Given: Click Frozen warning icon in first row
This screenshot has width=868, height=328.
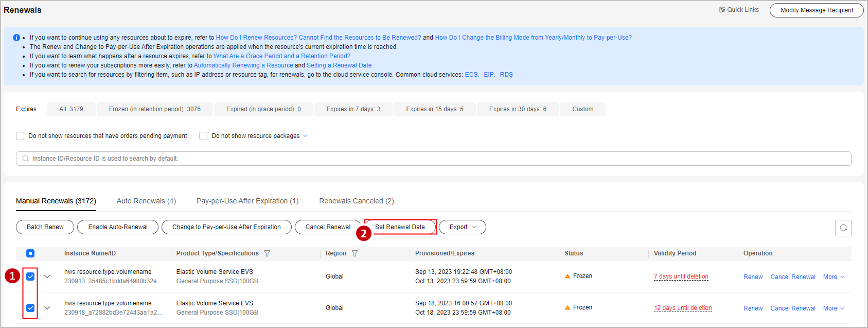Looking at the screenshot, I should pos(568,277).
